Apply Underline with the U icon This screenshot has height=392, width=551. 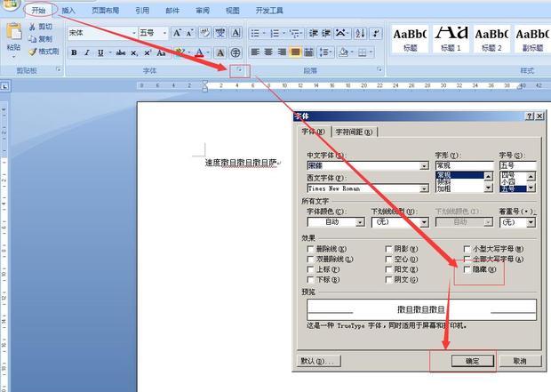(x=100, y=52)
